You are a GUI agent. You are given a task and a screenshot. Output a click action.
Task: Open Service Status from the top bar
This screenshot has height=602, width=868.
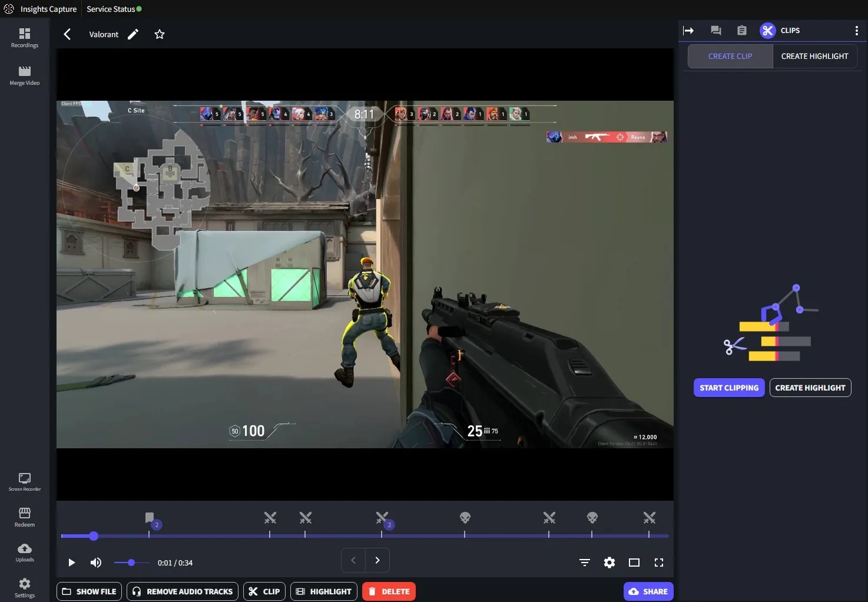110,9
